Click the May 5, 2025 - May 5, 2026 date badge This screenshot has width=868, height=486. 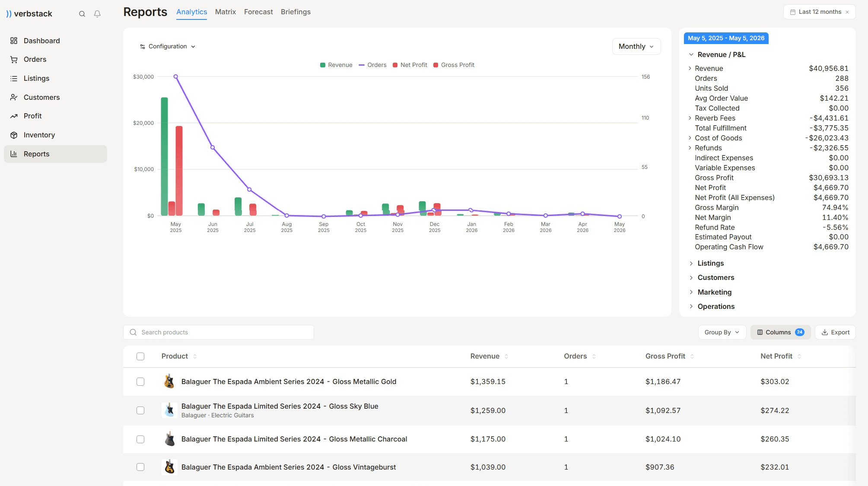pyautogui.click(x=726, y=38)
